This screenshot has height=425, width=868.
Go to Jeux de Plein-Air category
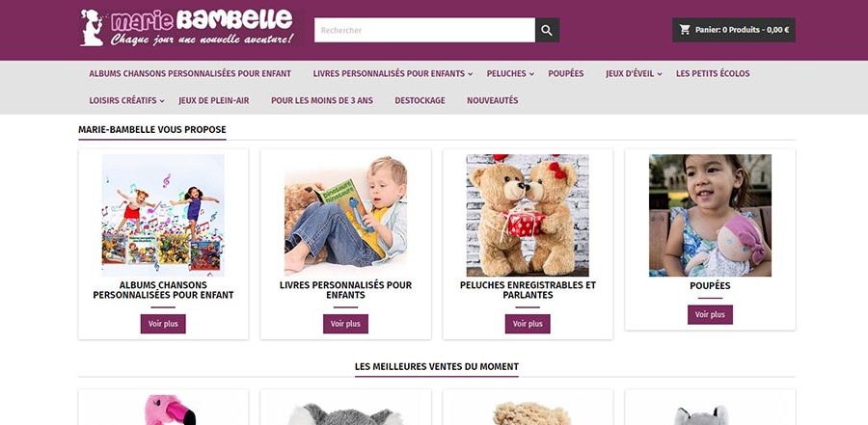coord(214,101)
